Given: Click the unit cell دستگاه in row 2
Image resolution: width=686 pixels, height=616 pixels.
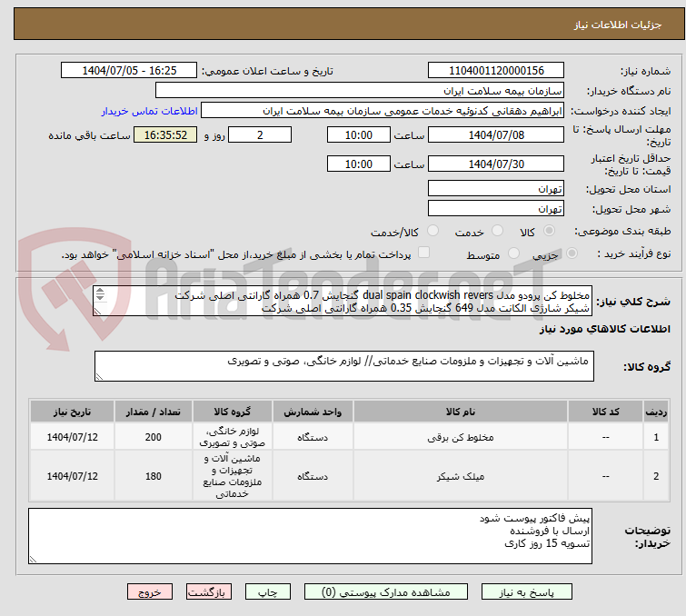Looking at the screenshot, I should (x=313, y=476).
